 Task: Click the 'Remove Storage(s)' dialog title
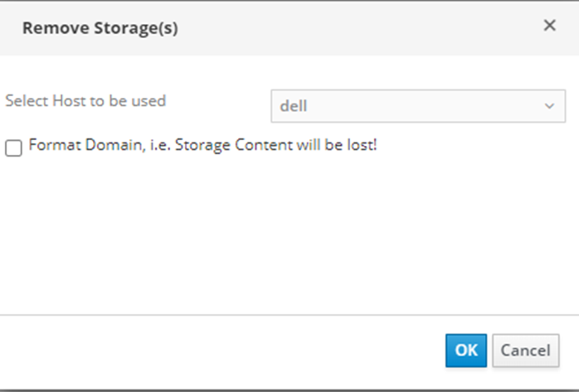[100, 28]
